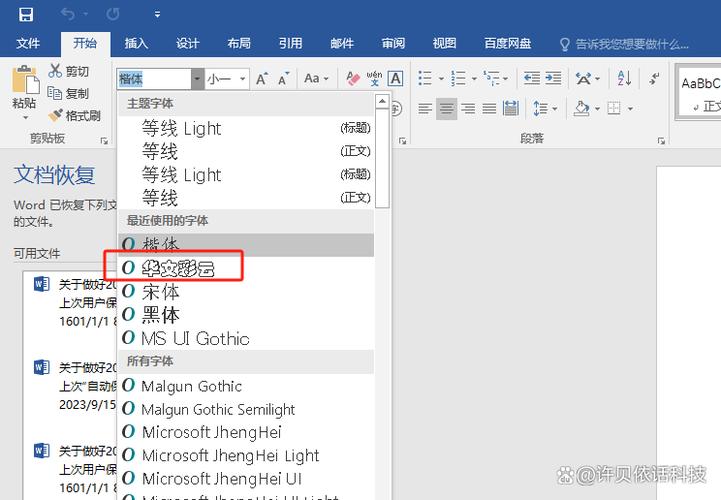Click the Clear Formatting eraser icon
The height and width of the screenshot is (500, 721).
click(353, 79)
